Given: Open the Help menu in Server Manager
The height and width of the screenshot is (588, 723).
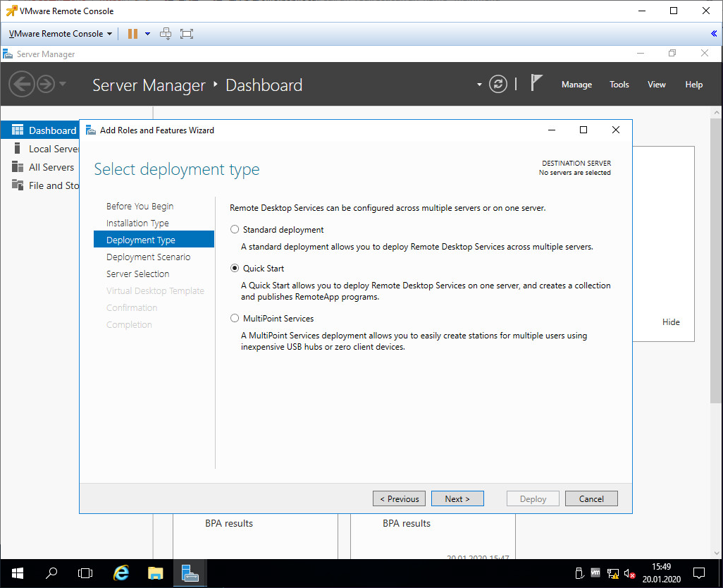Looking at the screenshot, I should tap(693, 85).
